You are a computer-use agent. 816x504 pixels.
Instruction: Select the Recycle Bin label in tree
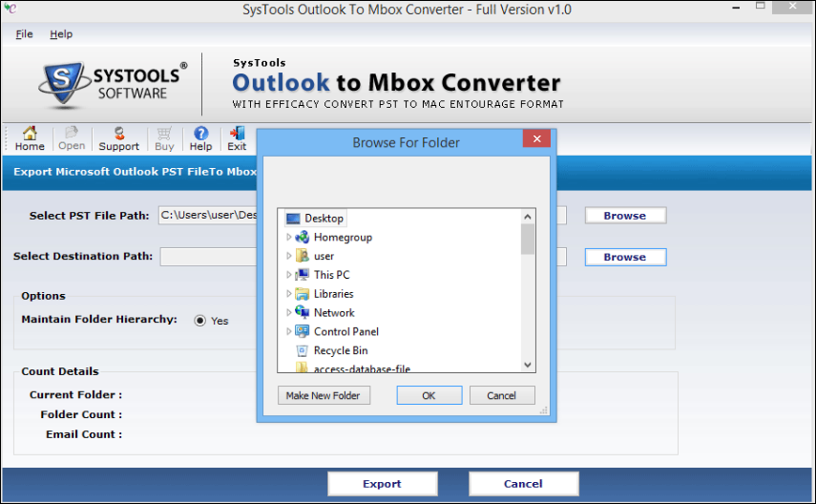click(341, 350)
